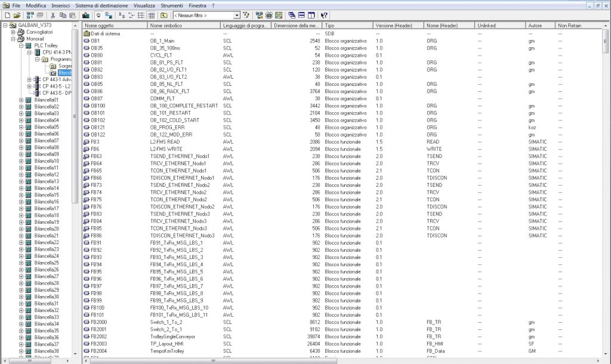Select the OB_100_COMPLETE_RESTART symbolic name

[184, 106]
